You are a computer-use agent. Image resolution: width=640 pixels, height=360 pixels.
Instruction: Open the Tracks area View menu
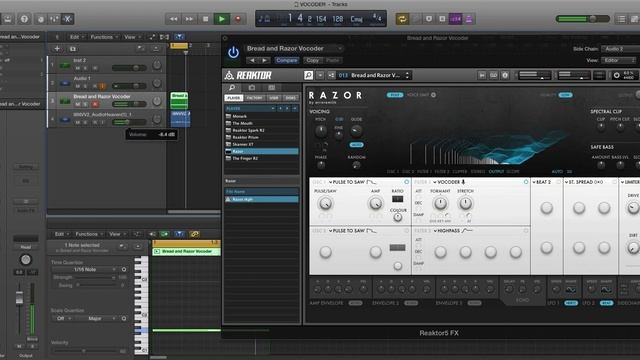pyautogui.click(x=132, y=37)
